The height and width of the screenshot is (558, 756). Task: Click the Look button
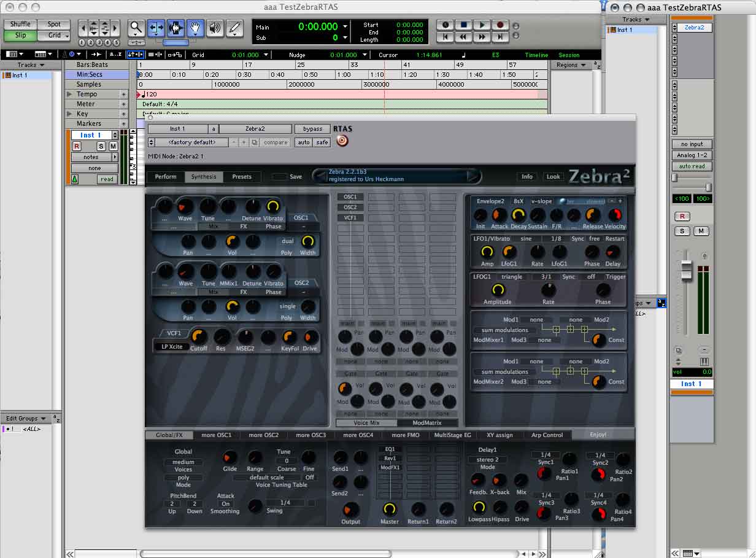click(x=553, y=177)
